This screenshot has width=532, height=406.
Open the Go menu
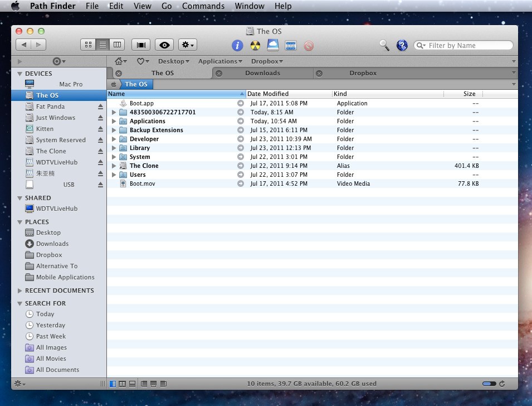pos(166,6)
